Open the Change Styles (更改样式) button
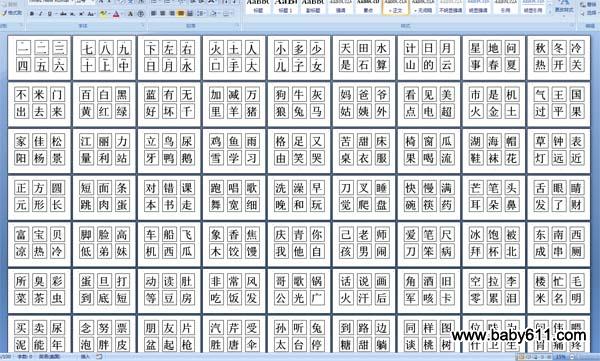The image size is (600, 361). [564, 7]
